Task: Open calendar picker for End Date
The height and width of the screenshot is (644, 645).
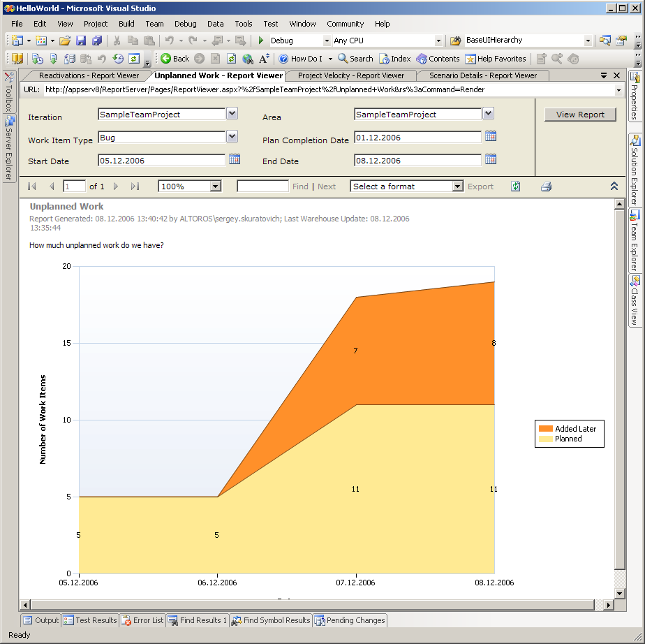Action: (491, 159)
